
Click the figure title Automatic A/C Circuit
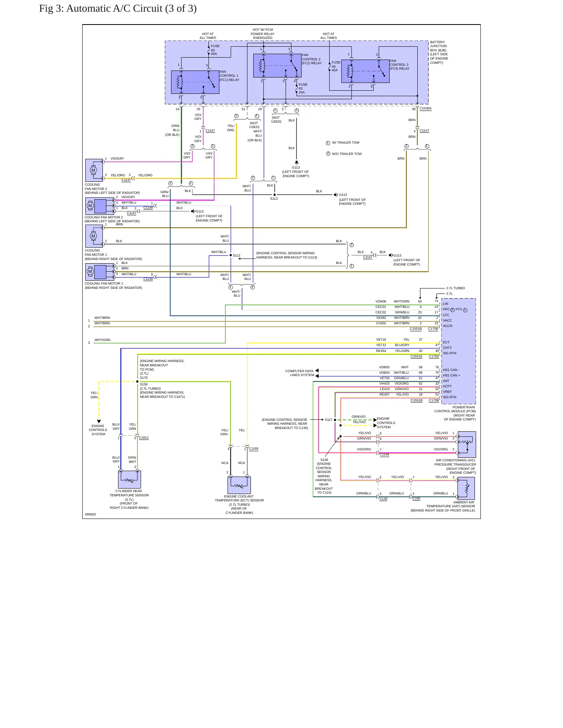tap(118, 9)
